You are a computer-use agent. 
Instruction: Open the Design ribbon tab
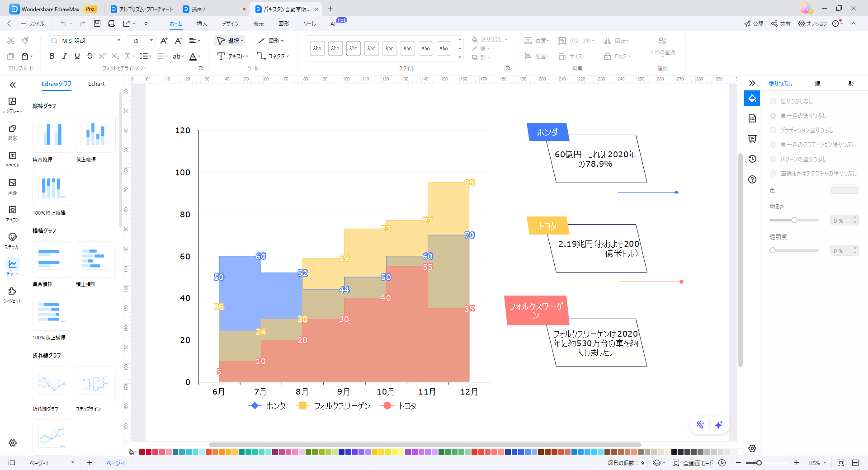230,23
